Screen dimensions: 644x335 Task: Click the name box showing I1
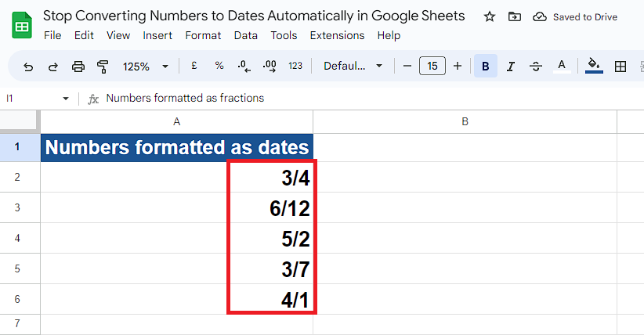click(x=31, y=98)
